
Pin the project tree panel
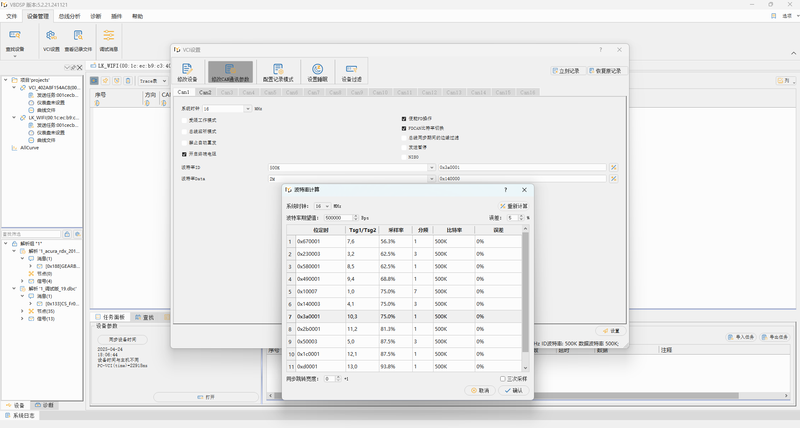click(73, 67)
